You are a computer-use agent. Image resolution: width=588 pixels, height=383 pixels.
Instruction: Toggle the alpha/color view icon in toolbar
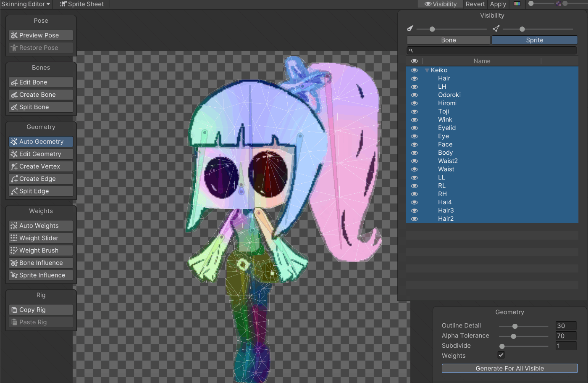(x=517, y=4)
